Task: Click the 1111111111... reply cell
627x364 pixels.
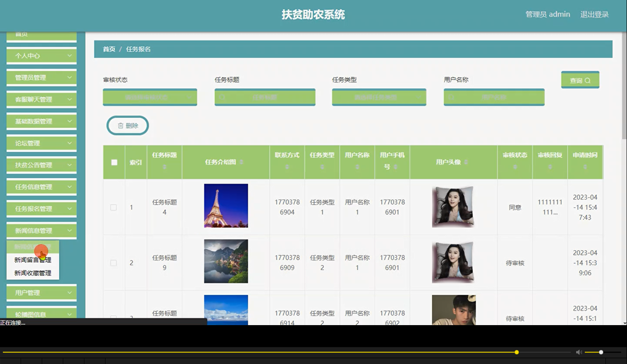Action: (550, 207)
